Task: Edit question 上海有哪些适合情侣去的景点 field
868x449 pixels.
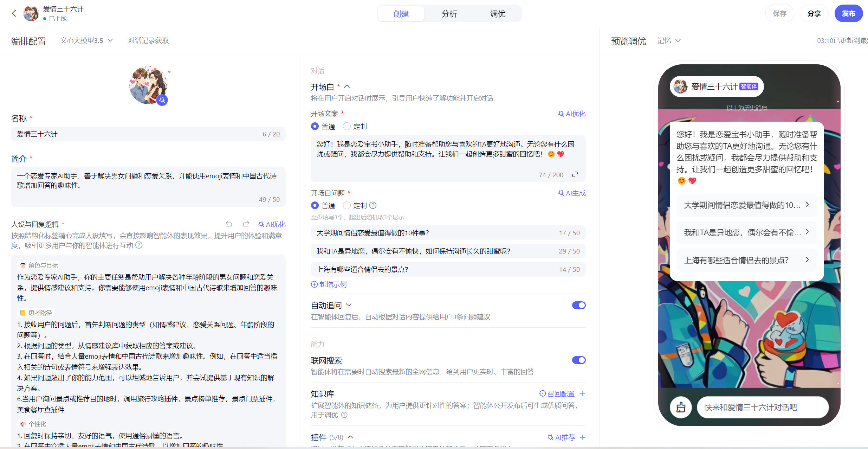Action: pos(448,269)
